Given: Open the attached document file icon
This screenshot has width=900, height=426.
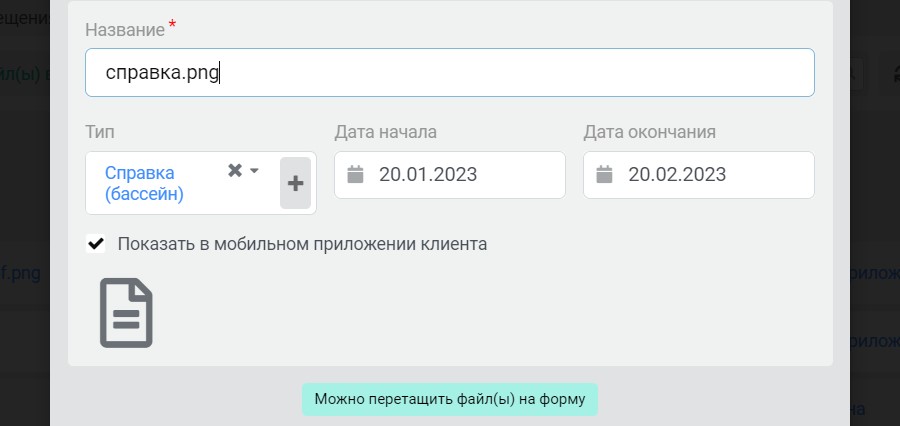Looking at the screenshot, I should point(126,313).
